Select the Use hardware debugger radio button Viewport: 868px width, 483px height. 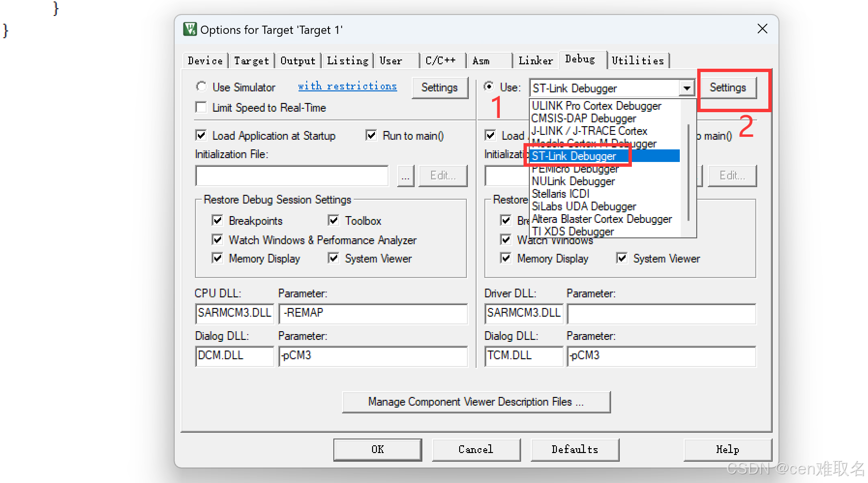(489, 87)
